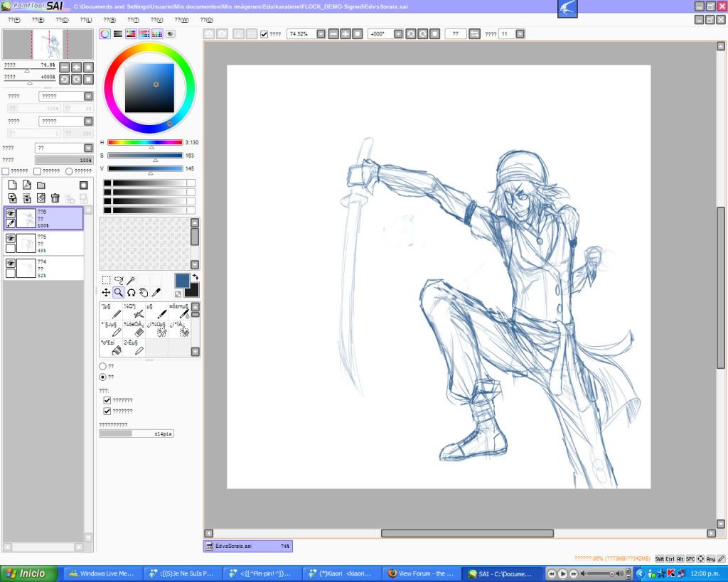Open the (F) File menu
Image resolution: width=728 pixels, height=582 pixels.
point(14,20)
